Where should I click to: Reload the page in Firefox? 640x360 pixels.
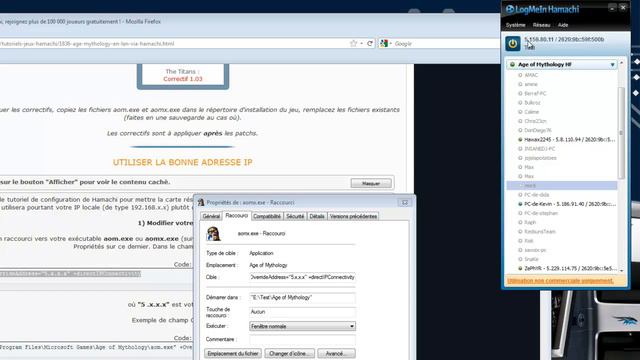(x=370, y=44)
